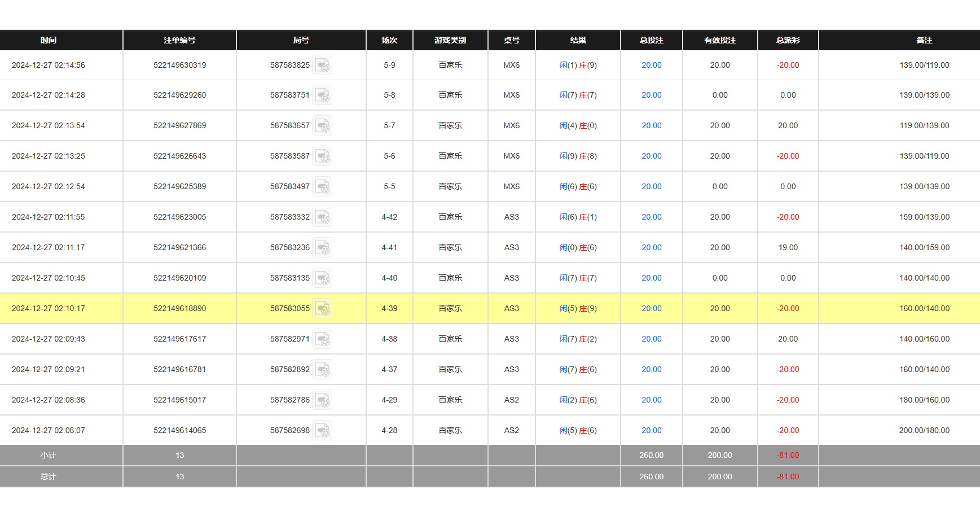Click the 时间 column header
Image resolution: width=980 pixels, height=507 pixels.
pyautogui.click(x=49, y=40)
